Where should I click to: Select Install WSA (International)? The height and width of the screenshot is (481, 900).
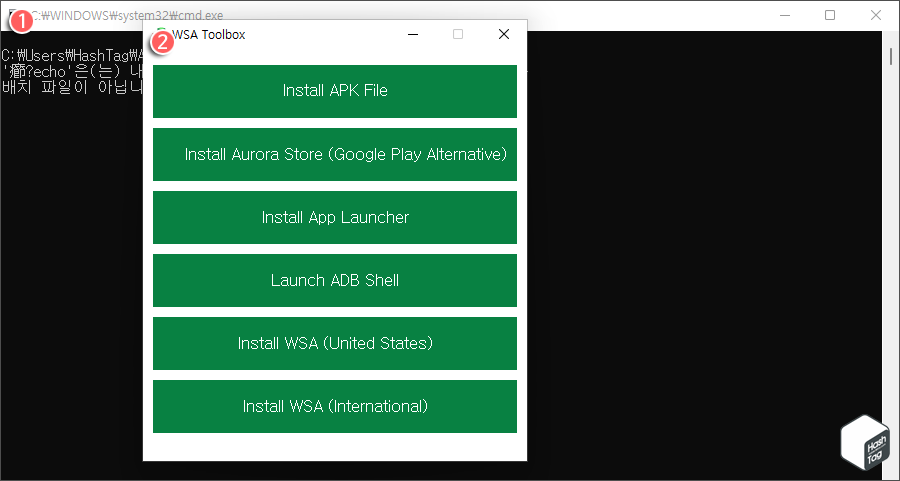coord(335,406)
